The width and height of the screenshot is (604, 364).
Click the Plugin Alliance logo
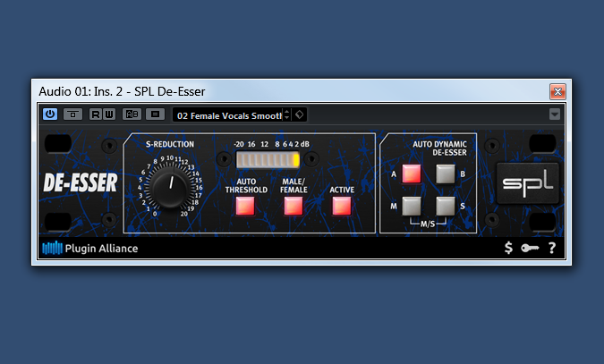coord(90,248)
